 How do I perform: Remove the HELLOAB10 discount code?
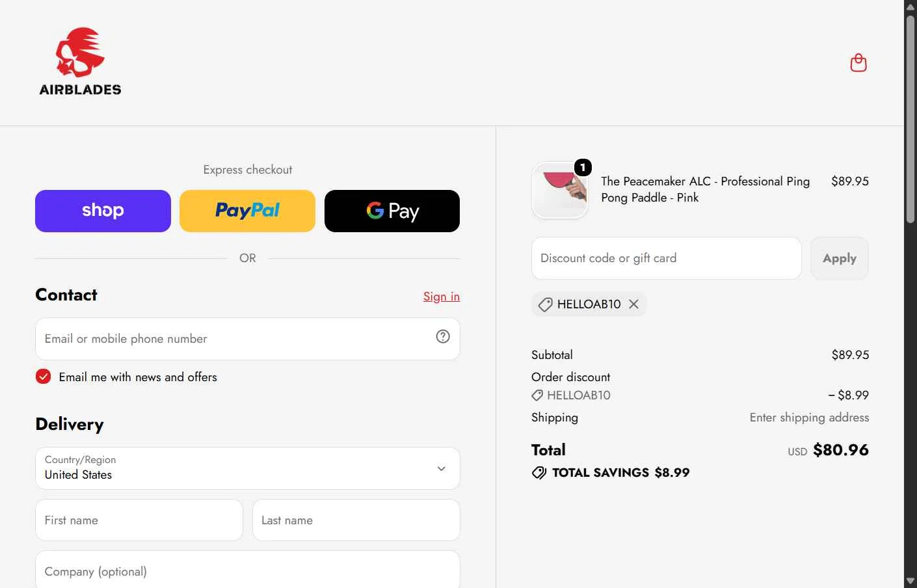633,304
